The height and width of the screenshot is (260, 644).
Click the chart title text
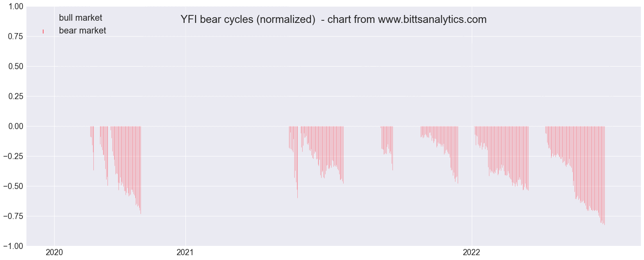333,19
